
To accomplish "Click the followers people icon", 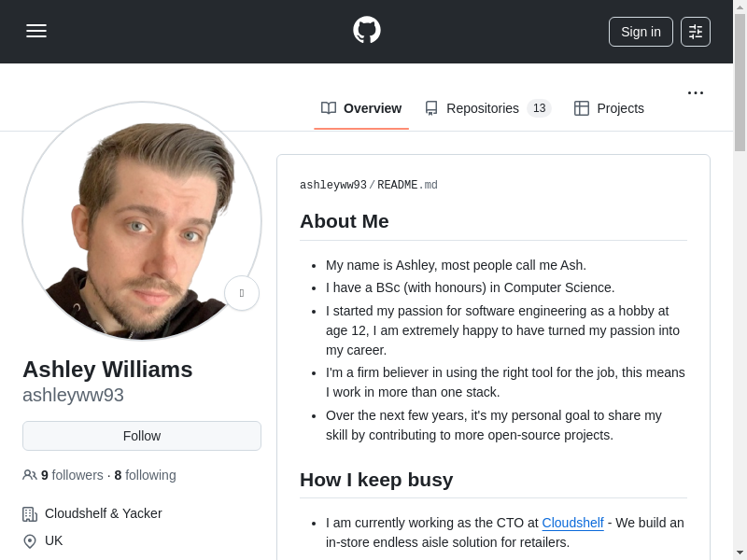I will (30, 475).
